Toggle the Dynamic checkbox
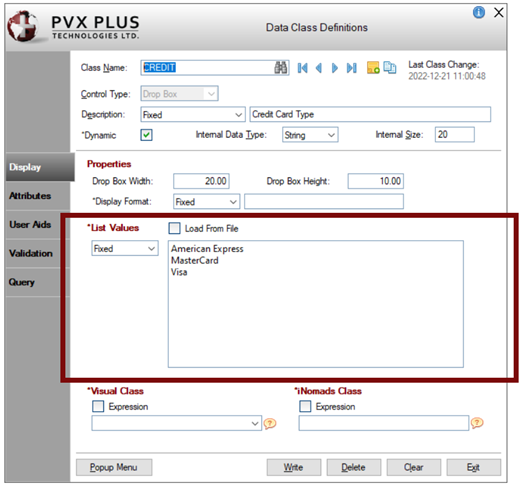The height and width of the screenshot is (486, 523). pyautogui.click(x=146, y=135)
